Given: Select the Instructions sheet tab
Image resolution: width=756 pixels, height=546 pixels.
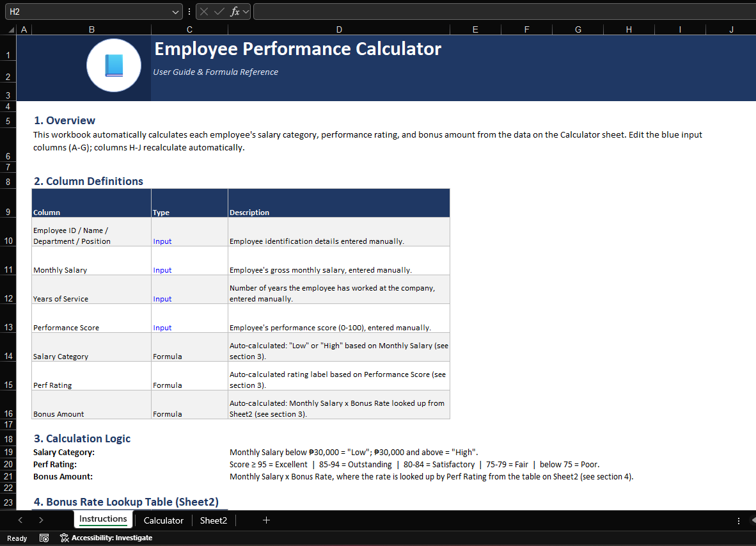Looking at the screenshot, I should [103, 519].
